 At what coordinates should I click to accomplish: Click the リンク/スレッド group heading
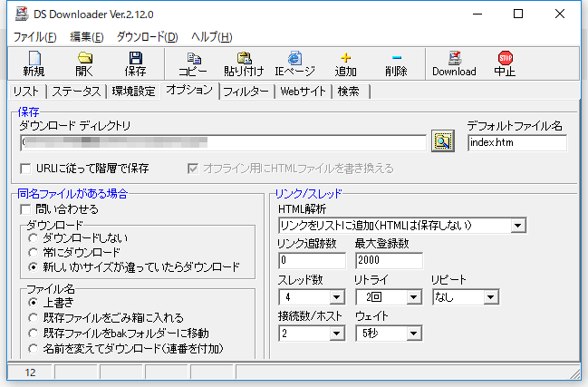[308, 194]
